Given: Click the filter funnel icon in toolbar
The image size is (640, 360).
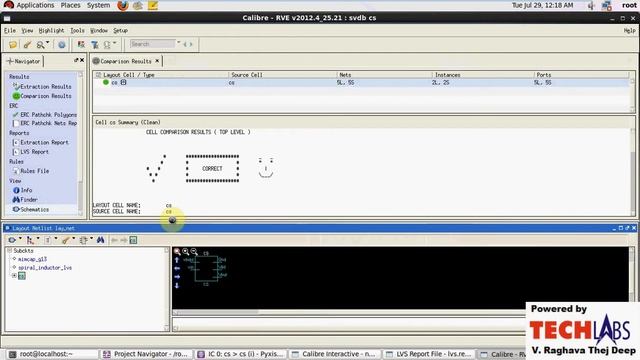Looking at the screenshot, I should (95, 44).
